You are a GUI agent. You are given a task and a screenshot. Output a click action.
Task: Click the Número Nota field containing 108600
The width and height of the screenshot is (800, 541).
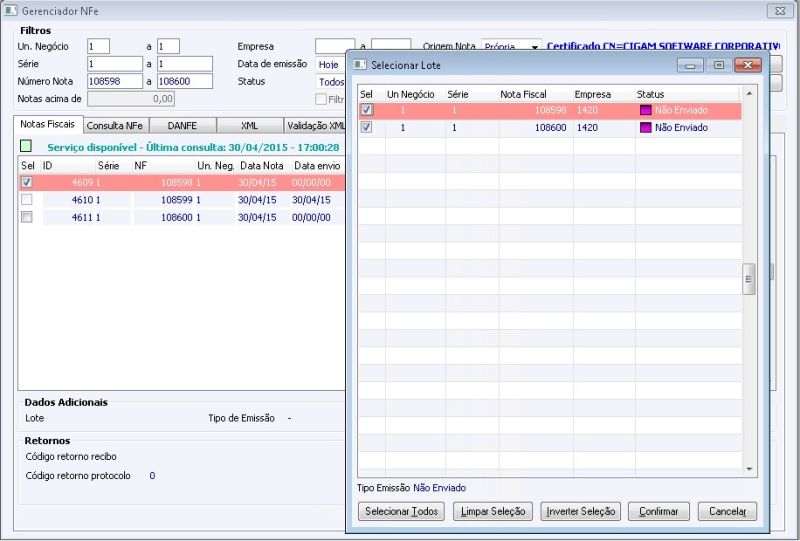tap(185, 81)
